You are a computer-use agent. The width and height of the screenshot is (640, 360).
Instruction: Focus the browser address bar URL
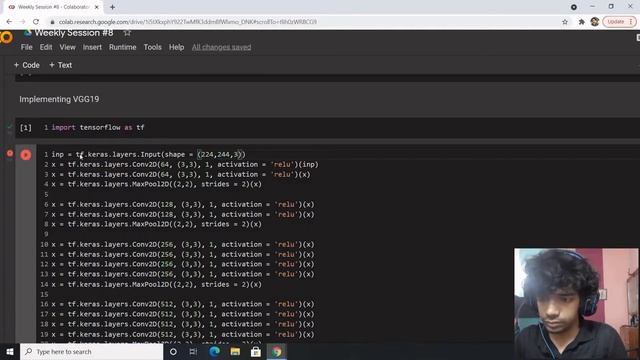pos(188,22)
